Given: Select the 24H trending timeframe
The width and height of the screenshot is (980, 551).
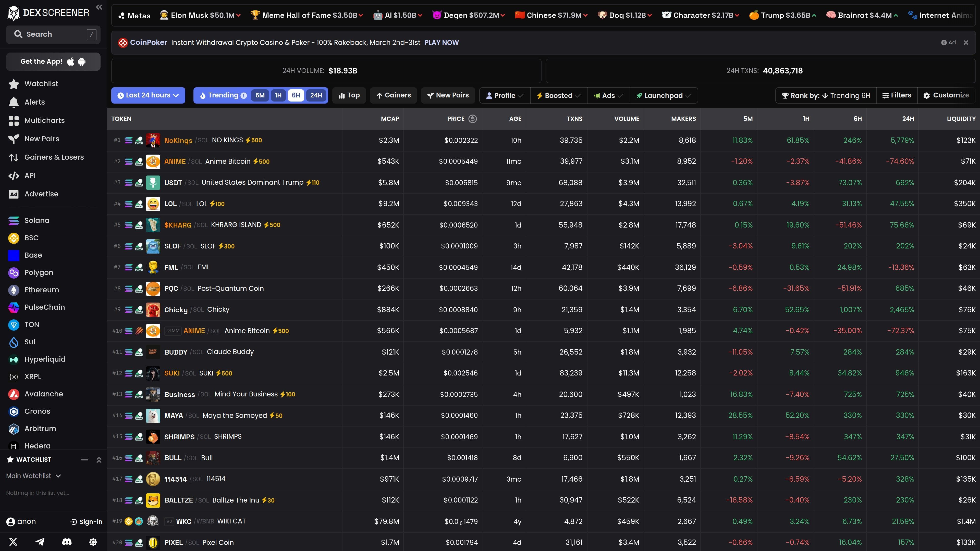Looking at the screenshot, I should click(x=316, y=95).
